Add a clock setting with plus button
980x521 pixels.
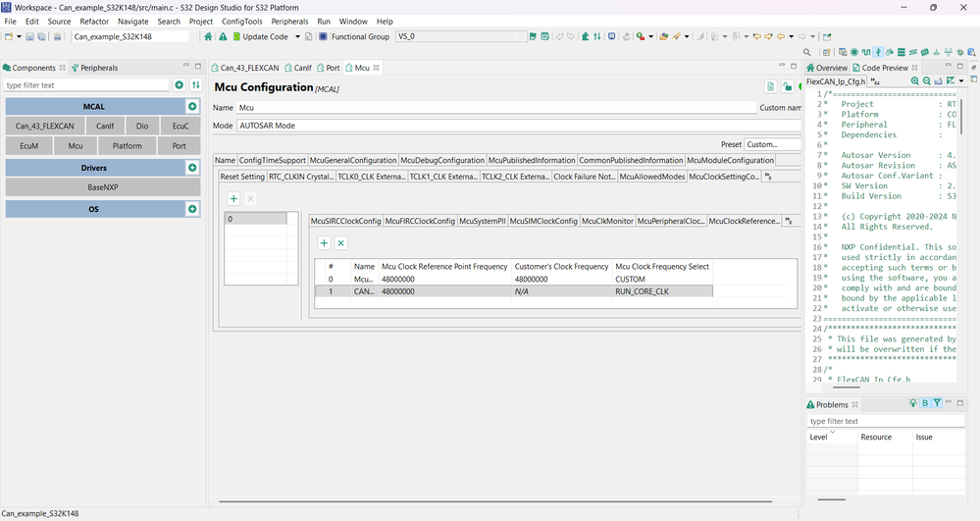233,199
